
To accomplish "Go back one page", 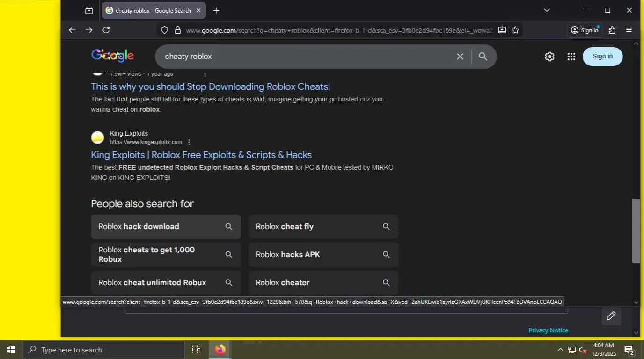I will coord(72,30).
